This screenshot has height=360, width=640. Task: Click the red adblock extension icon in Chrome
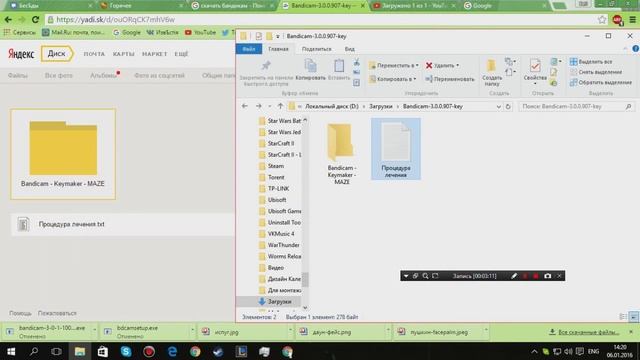coord(617,20)
